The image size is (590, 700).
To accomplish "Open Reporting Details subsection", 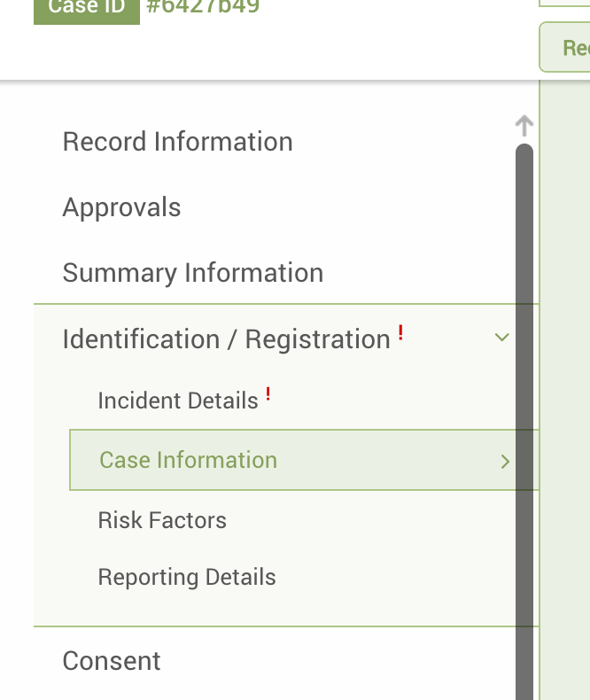I will click(187, 577).
